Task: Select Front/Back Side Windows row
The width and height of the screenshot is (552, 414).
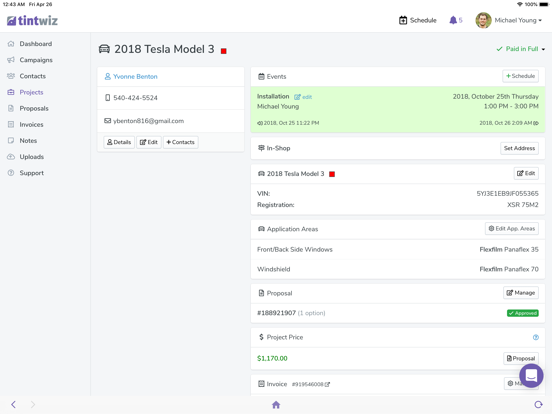Action: click(398, 250)
